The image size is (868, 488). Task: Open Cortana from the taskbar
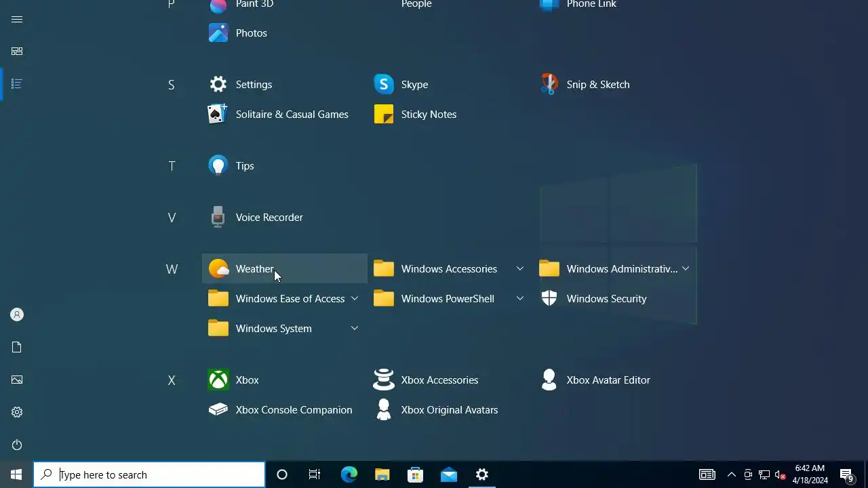tap(282, 474)
